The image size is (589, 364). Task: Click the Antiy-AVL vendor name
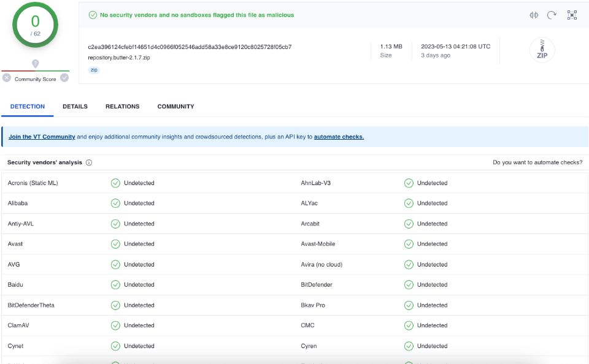click(x=21, y=224)
